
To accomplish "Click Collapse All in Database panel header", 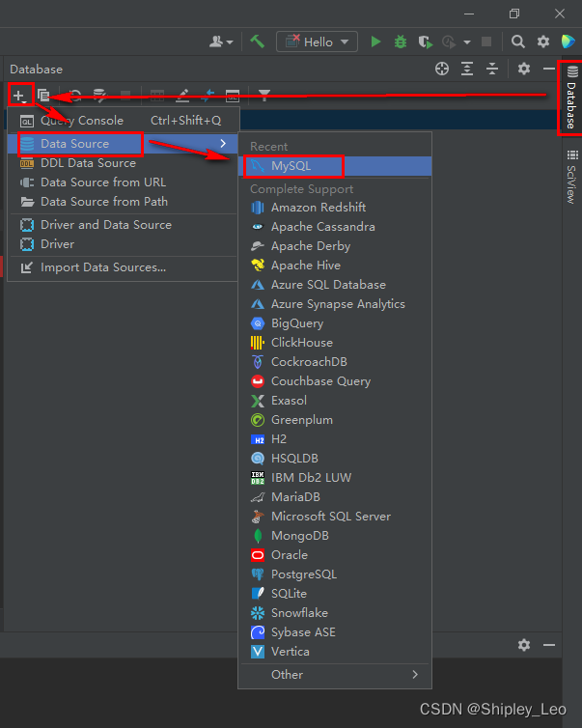I will point(492,70).
